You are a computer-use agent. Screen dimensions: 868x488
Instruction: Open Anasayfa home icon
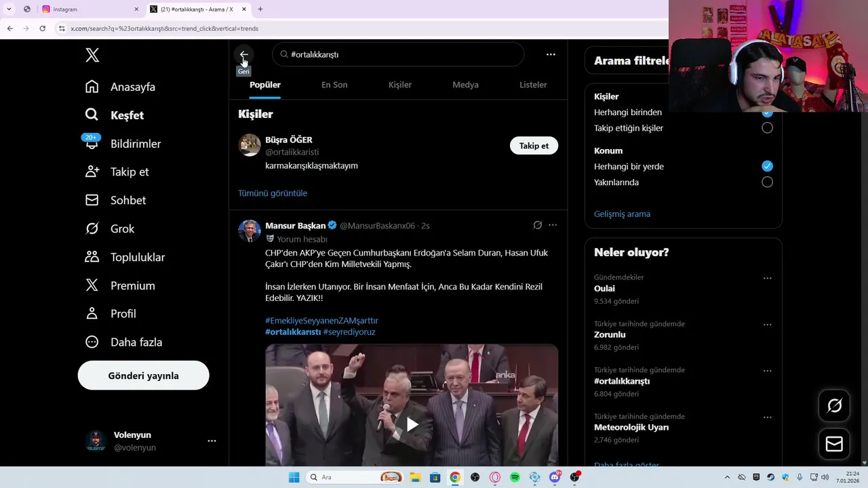coord(92,87)
